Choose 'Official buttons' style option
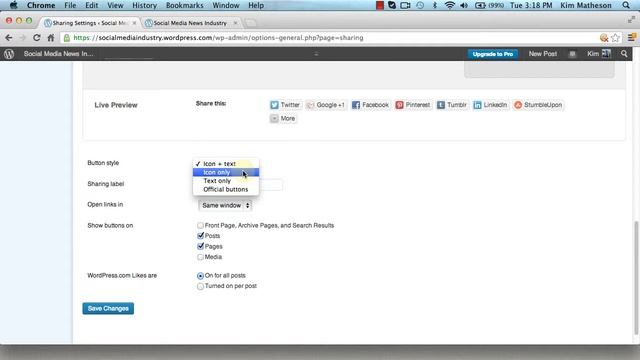This screenshot has width=640, height=360. [226, 189]
